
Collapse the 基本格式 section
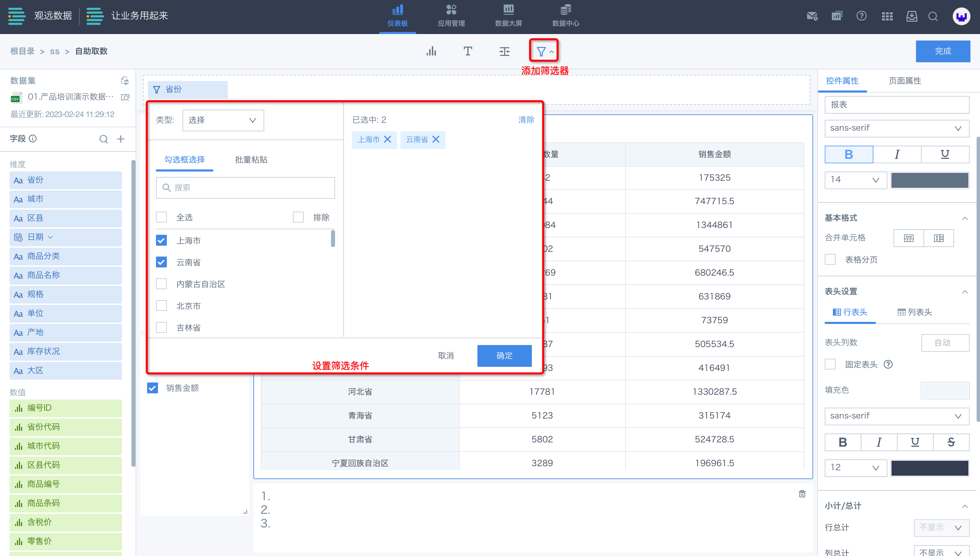[x=965, y=218]
